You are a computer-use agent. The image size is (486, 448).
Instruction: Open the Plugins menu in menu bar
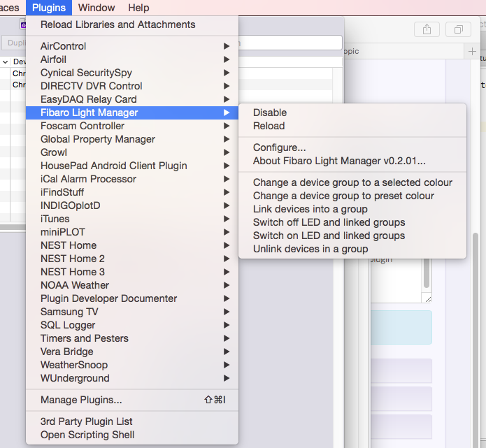point(49,8)
